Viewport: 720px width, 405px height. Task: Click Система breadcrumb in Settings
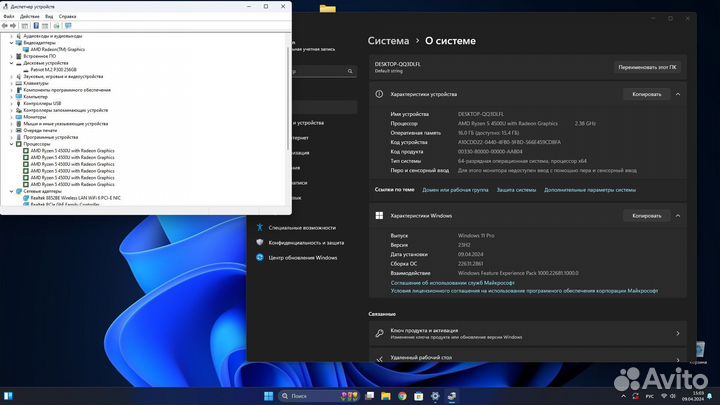388,41
